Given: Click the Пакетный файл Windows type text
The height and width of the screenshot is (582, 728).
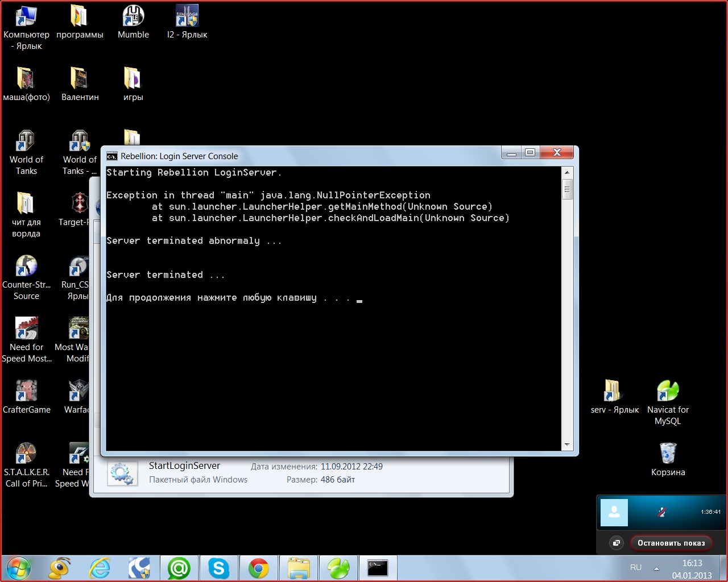Looking at the screenshot, I should [x=198, y=480].
